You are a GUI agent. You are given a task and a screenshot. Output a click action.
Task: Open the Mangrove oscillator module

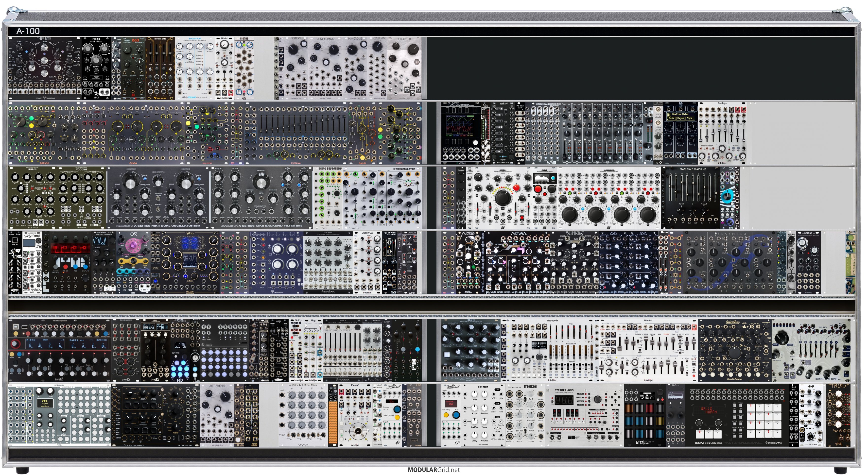(x=355, y=68)
